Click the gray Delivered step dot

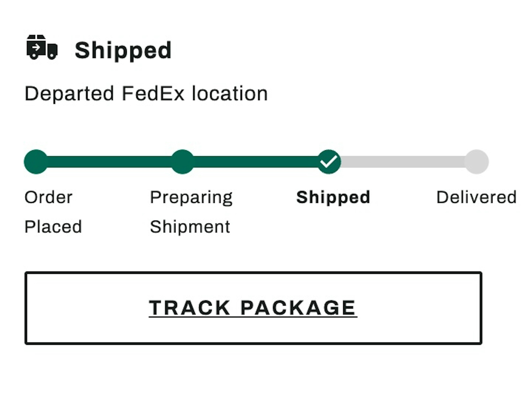pyautogui.click(x=476, y=162)
